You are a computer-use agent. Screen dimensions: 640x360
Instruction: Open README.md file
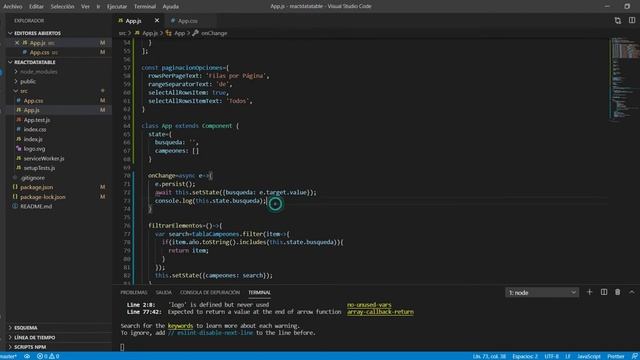(x=36, y=207)
